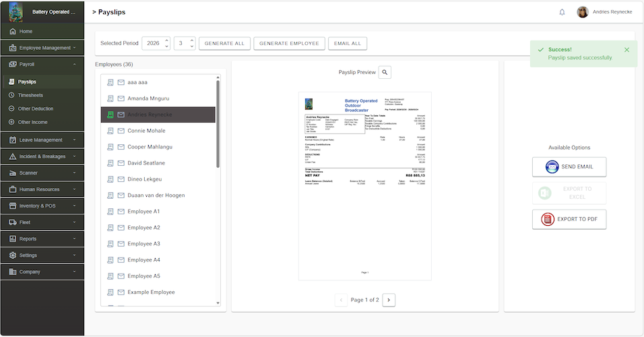This screenshot has width=644, height=337.
Task: Click the GENERATE EMPLOYEE button
Action: pyautogui.click(x=289, y=44)
